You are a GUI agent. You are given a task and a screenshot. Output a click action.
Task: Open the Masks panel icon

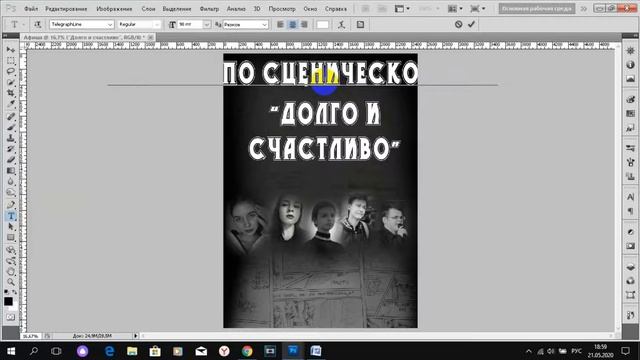pyautogui.click(x=630, y=246)
